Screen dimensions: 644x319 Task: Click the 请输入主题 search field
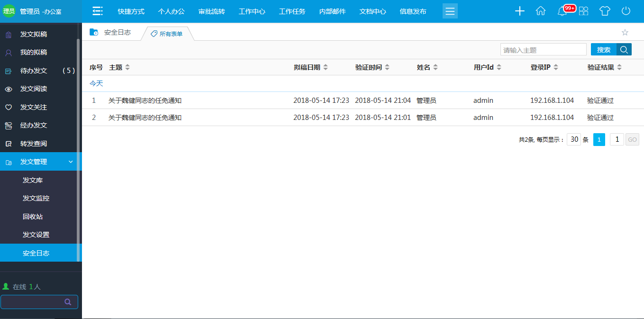click(x=543, y=50)
